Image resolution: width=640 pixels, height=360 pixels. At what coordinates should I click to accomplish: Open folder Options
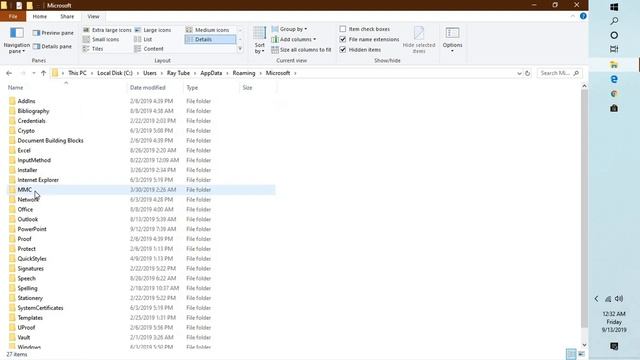tap(452, 39)
